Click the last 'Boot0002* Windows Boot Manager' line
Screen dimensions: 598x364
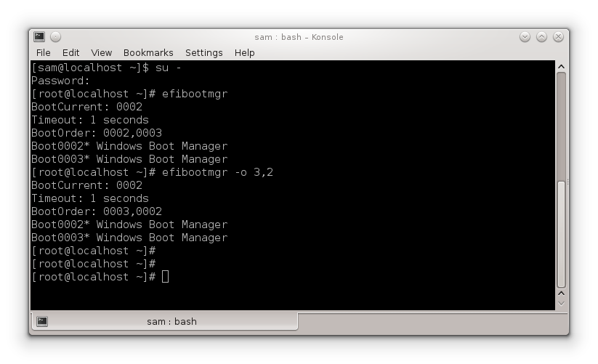pyautogui.click(x=129, y=225)
